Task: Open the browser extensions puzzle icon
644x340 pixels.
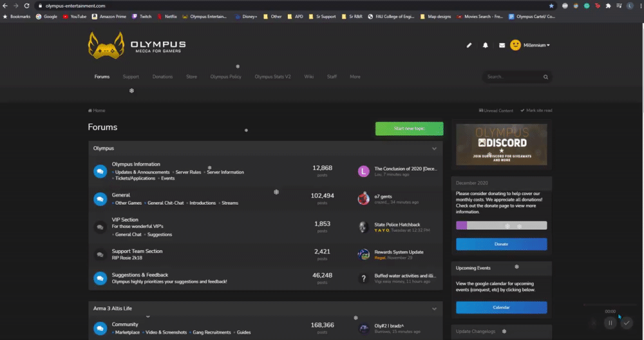Action: pyautogui.click(x=609, y=6)
